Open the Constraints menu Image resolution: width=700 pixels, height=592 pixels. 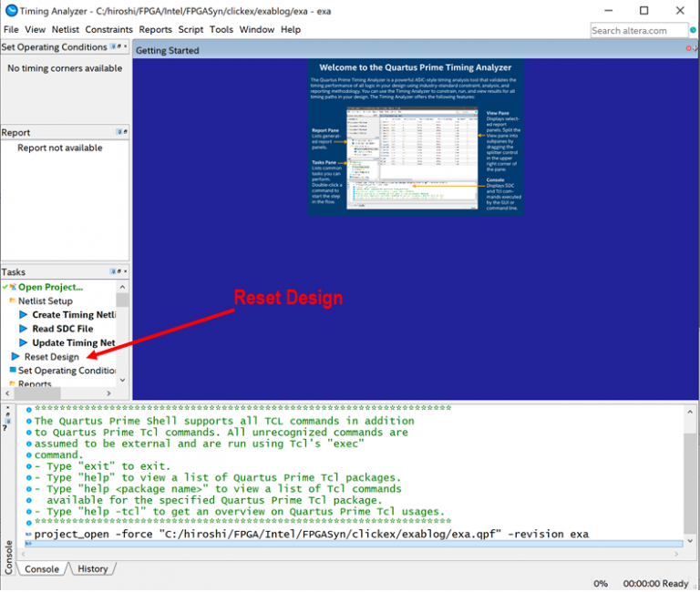109,30
